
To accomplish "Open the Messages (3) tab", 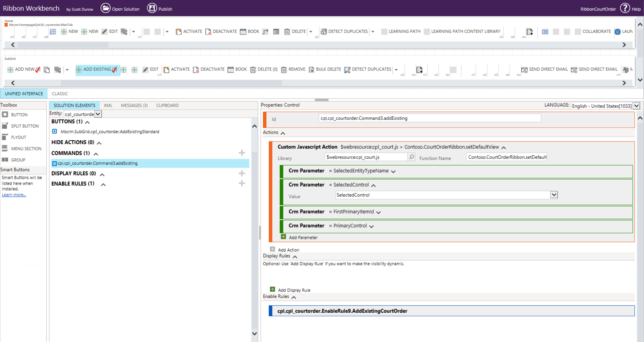I will 134,105.
